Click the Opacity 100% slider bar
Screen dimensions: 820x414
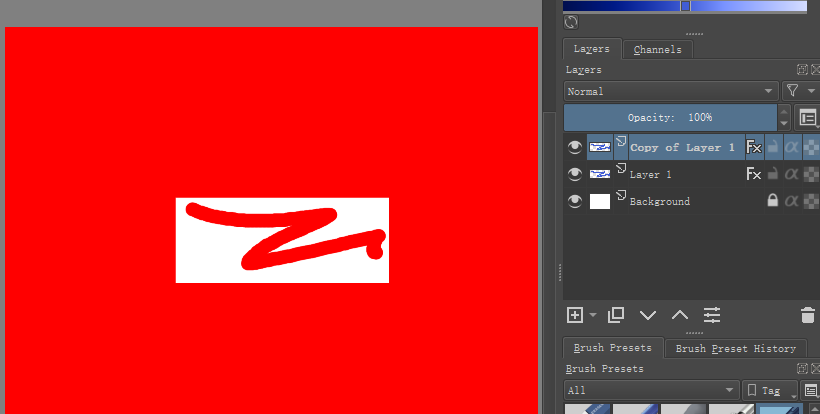[670, 118]
